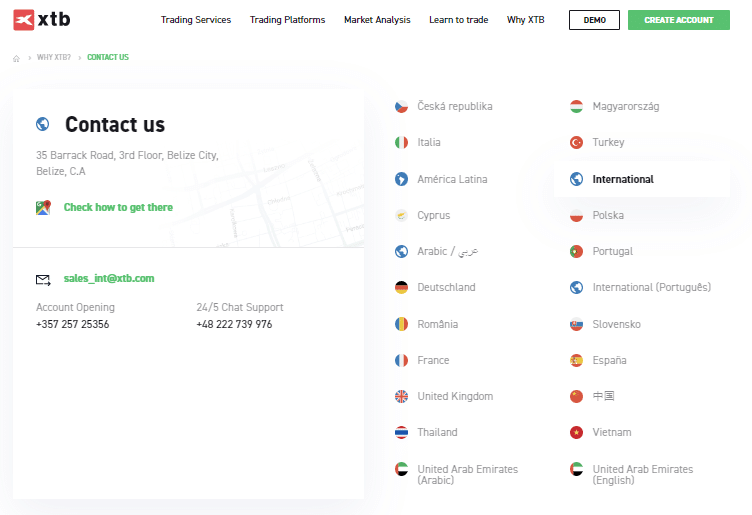The width and height of the screenshot is (752, 515).
Task: Click the Deutschland flag icon
Action: click(x=401, y=288)
